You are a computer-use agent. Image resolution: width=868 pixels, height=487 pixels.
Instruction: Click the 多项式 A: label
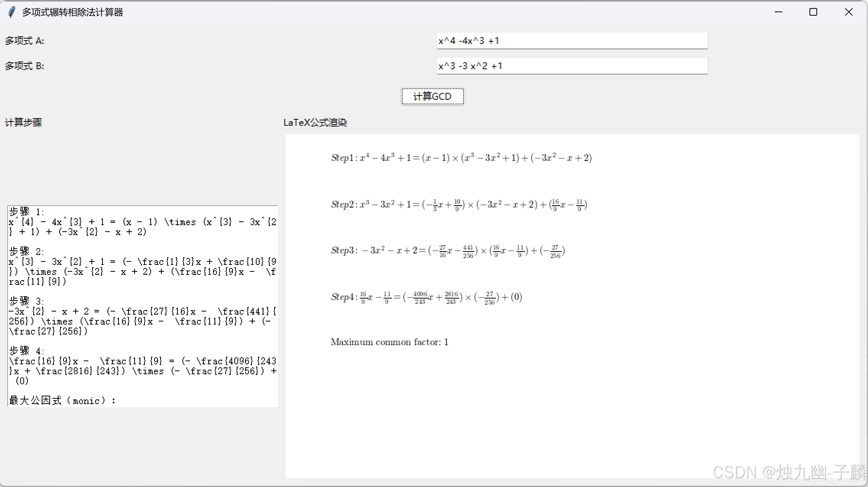tap(24, 41)
